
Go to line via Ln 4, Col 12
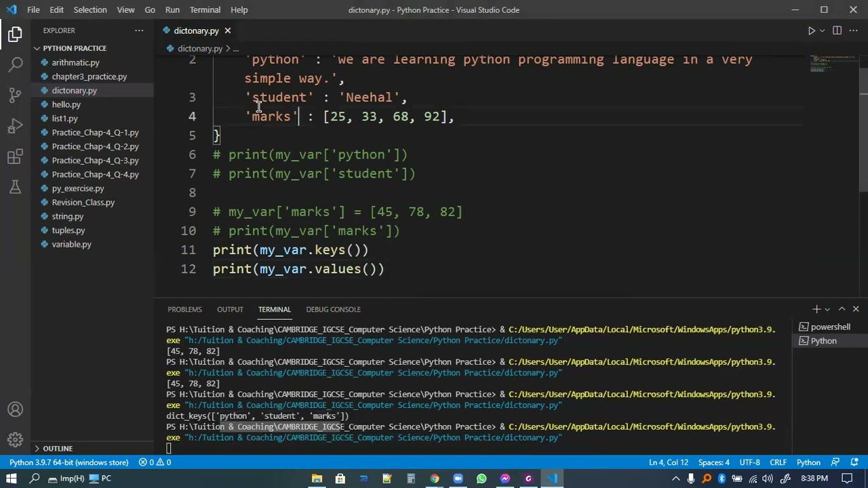(x=669, y=462)
